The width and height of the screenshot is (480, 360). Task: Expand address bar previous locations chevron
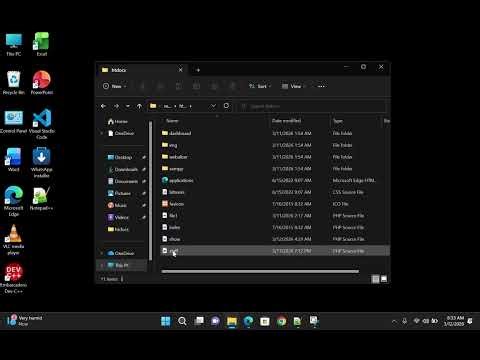click(213, 106)
